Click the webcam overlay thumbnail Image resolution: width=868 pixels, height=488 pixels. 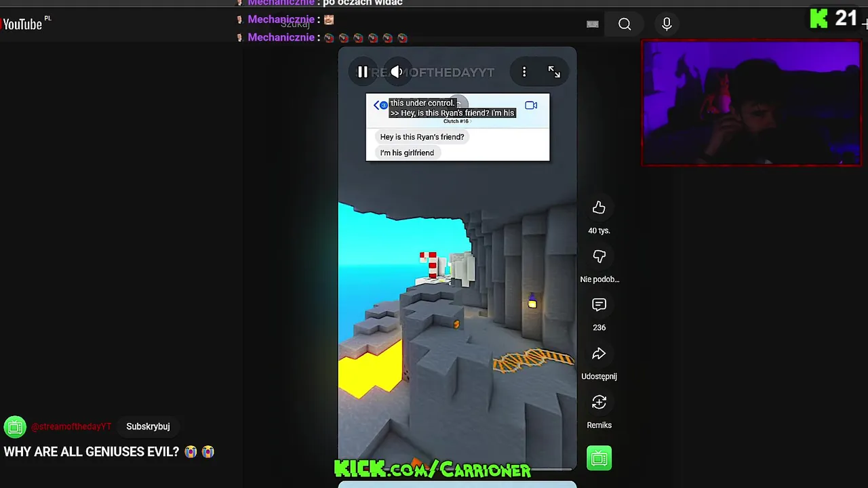point(751,103)
